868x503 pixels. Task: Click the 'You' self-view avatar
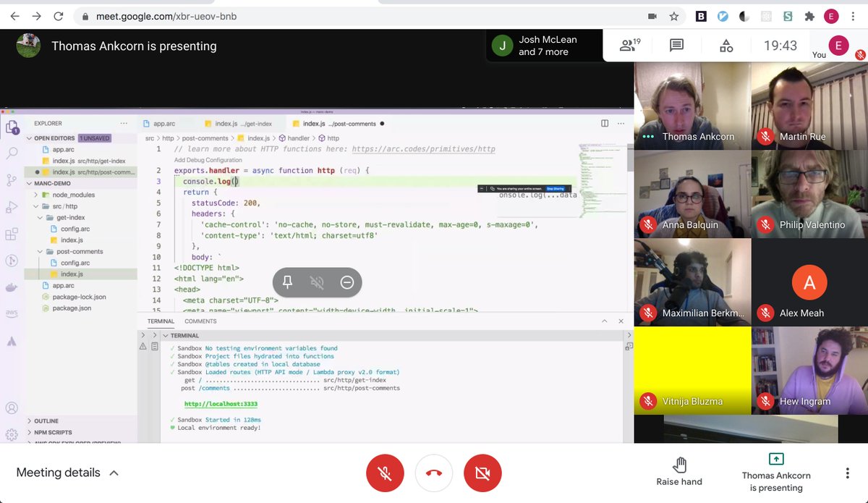(x=838, y=45)
